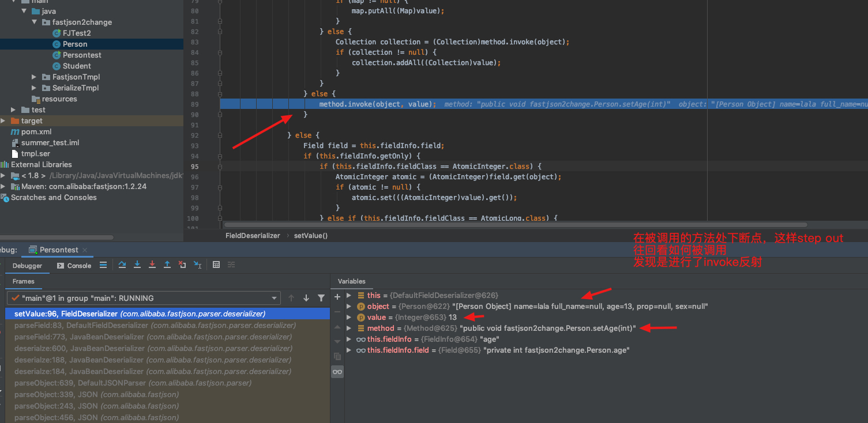This screenshot has width=868, height=423.
Task: Expand the 'method' variable node
Action: (349, 328)
